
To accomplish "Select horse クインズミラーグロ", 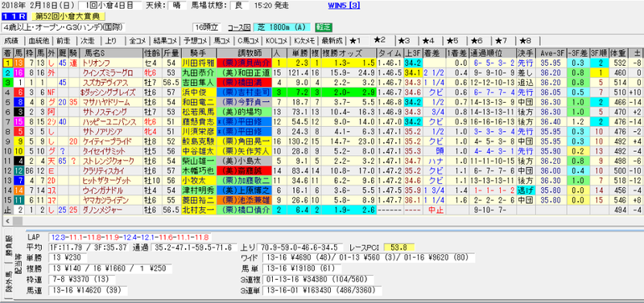I will coord(107,72).
